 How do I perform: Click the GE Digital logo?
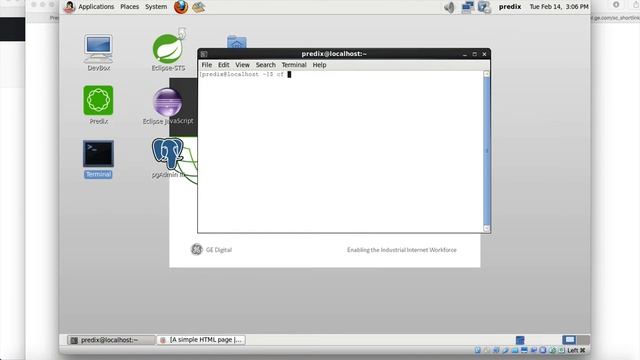(196, 249)
